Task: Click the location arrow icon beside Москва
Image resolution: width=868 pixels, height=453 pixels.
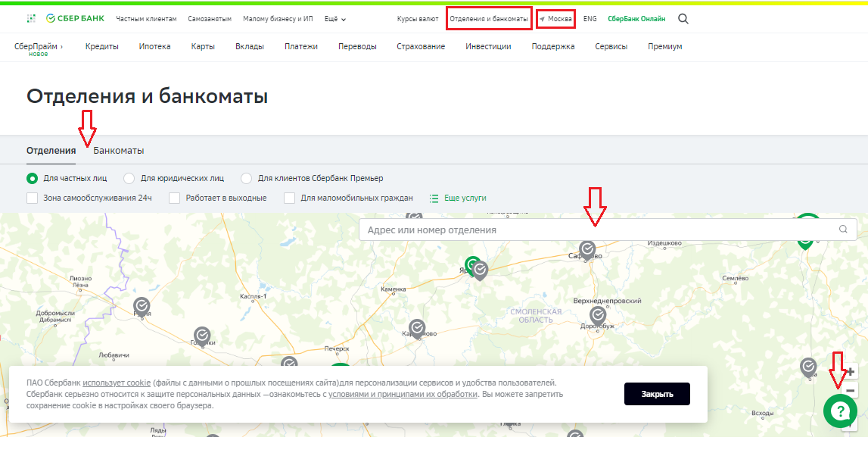Action: tap(543, 19)
